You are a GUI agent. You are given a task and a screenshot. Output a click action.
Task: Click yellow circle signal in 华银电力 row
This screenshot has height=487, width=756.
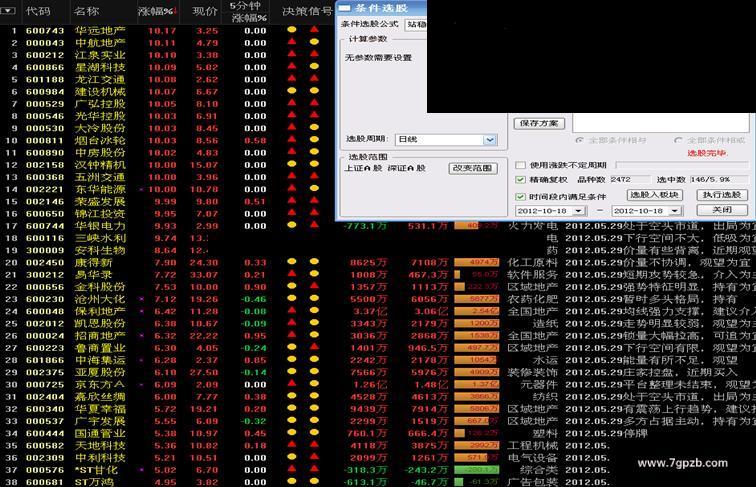pos(292,225)
